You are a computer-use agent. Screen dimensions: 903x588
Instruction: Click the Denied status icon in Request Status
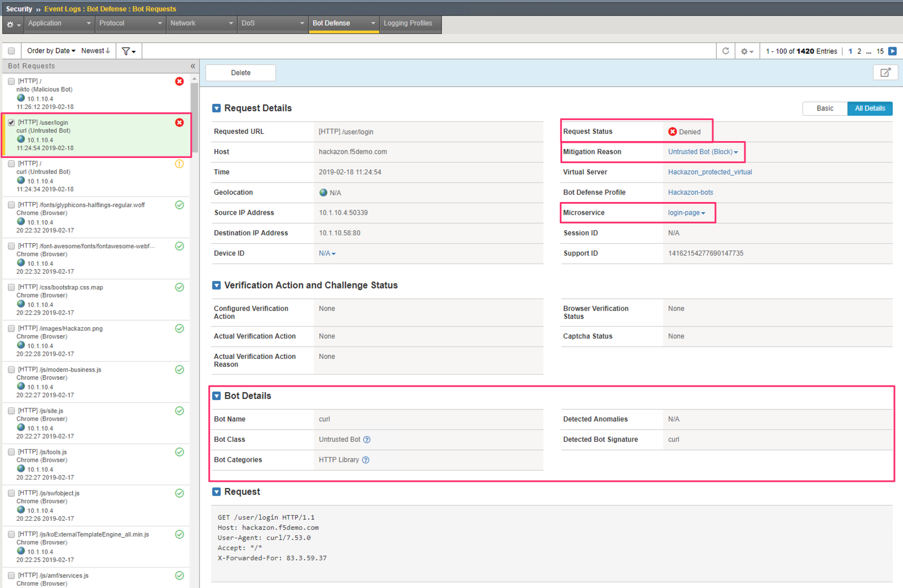coord(673,131)
